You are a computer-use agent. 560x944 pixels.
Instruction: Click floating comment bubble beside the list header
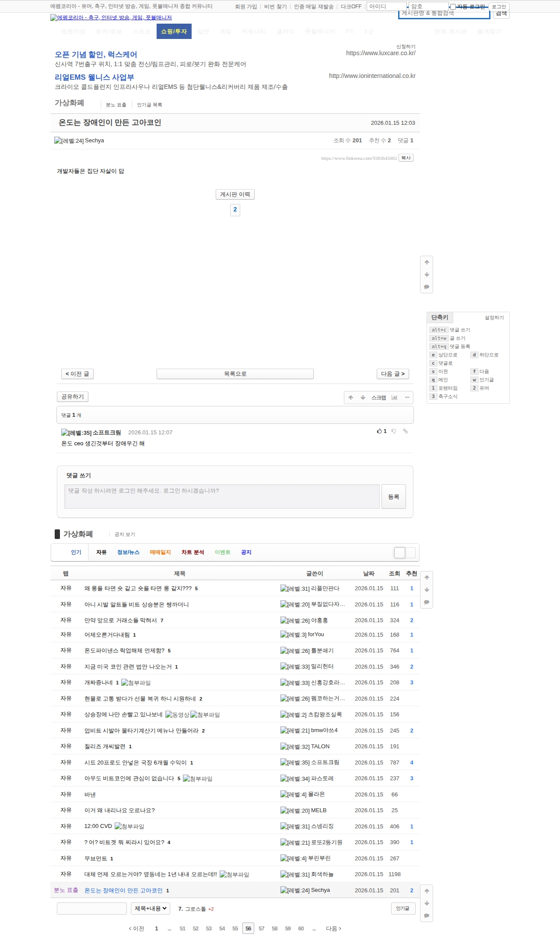point(427,602)
